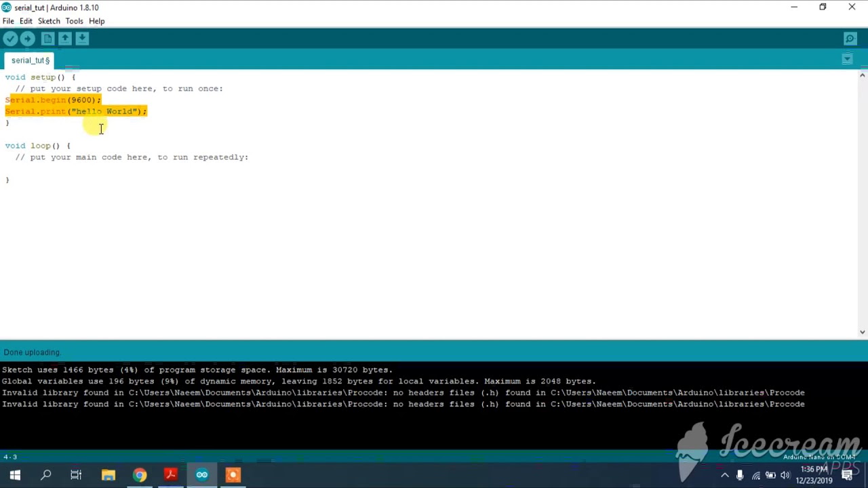
Task: Launch File Explorer from the taskbar
Action: pyautogui.click(x=108, y=475)
